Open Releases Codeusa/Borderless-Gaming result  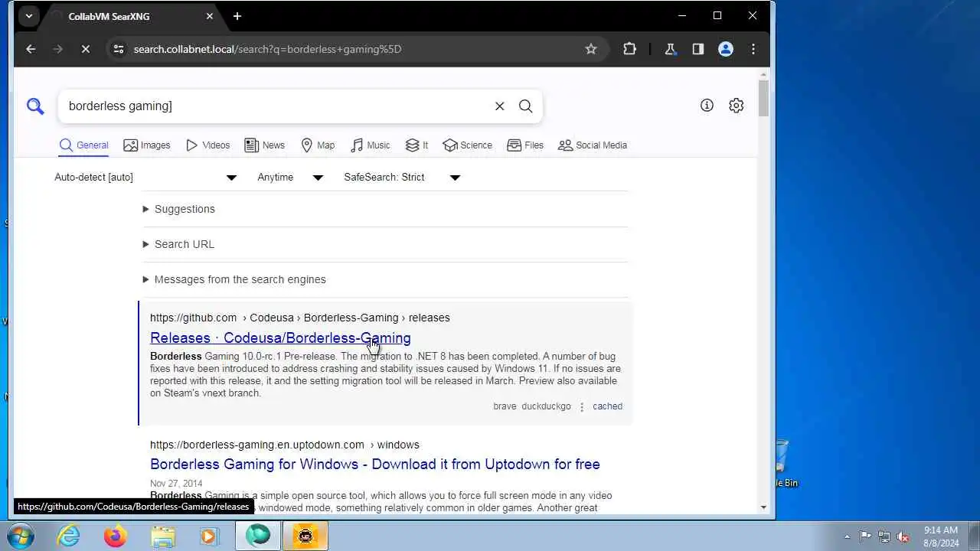click(x=280, y=337)
